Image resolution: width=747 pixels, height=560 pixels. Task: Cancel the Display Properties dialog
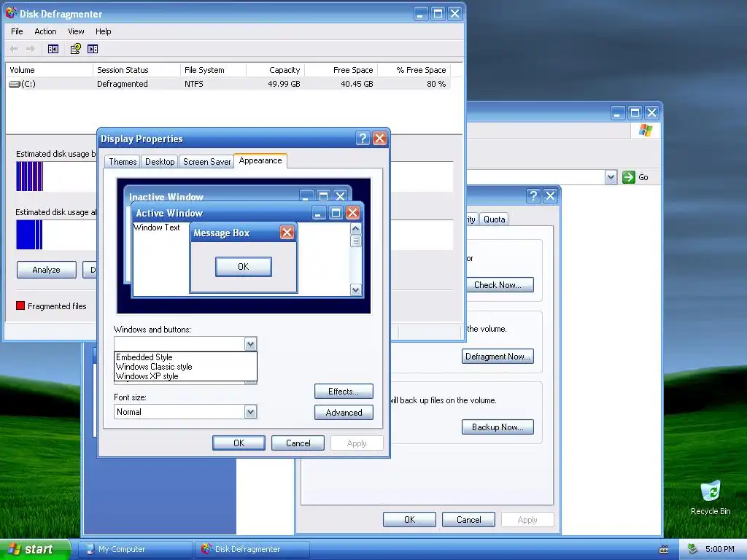coord(298,443)
